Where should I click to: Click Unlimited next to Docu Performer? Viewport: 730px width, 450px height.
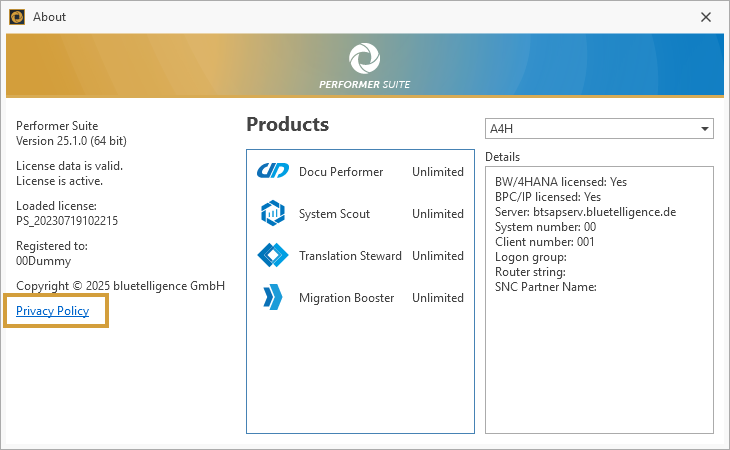[x=438, y=172]
